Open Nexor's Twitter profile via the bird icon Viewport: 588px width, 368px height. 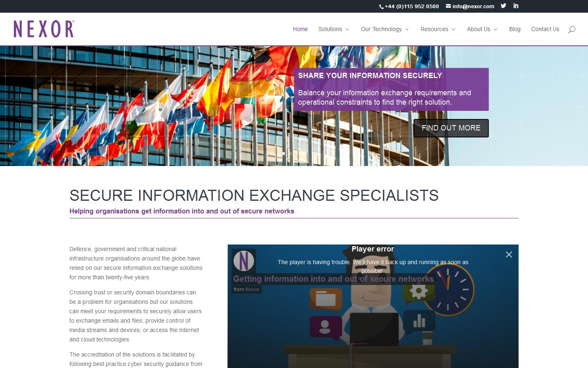pos(503,6)
